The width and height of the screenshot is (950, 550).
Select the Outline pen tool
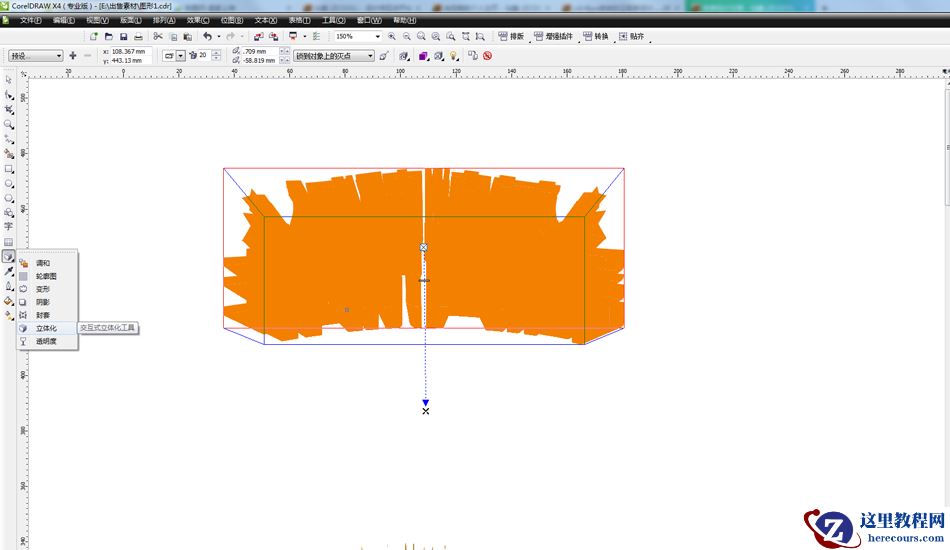8,286
